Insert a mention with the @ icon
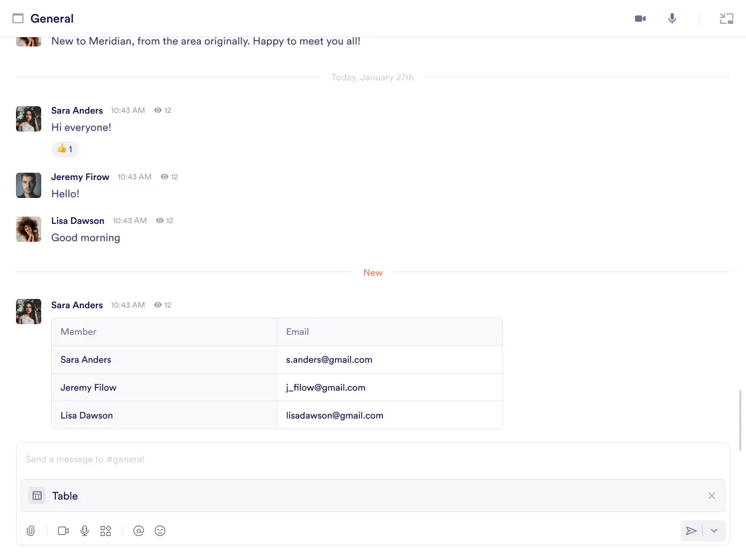The width and height of the screenshot is (746, 560). click(x=138, y=531)
